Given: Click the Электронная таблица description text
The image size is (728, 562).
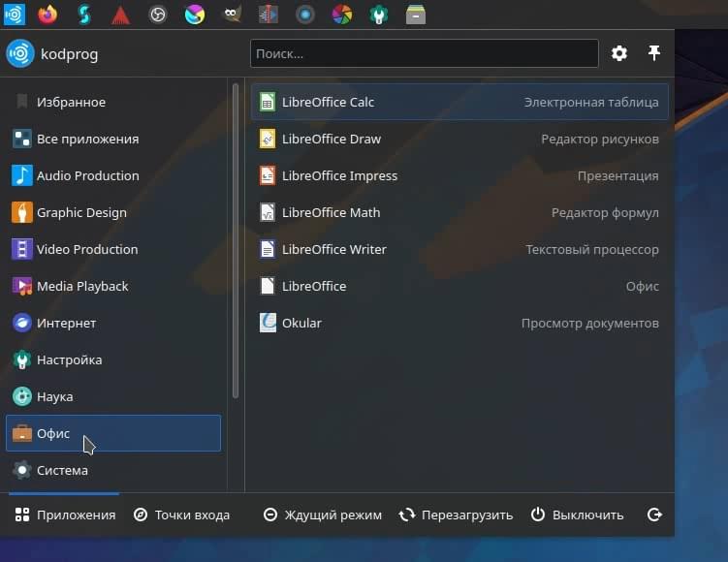Looking at the screenshot, I should pos(591,102).
